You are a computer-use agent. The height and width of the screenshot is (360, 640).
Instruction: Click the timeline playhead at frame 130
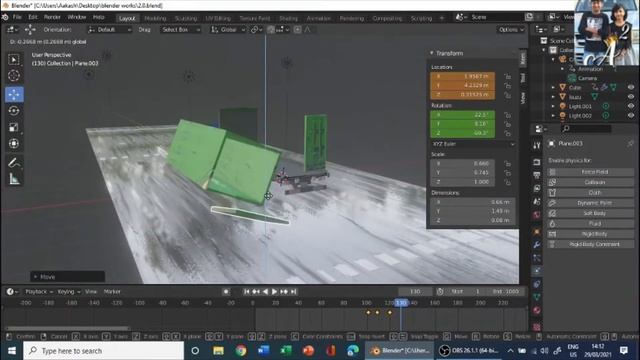point(401,303)
